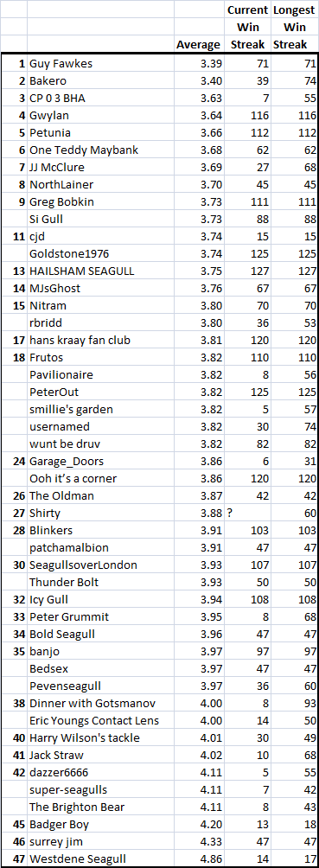Click the SeagullsoverLondon name cell
The width and height of the screenshot is (319, 868).
100,565
